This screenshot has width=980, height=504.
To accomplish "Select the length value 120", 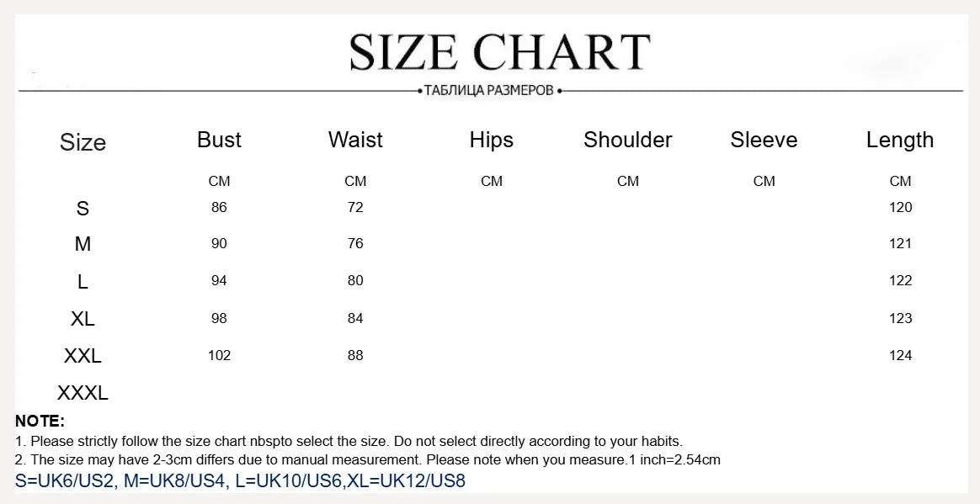I will click(x=900, y=207).
